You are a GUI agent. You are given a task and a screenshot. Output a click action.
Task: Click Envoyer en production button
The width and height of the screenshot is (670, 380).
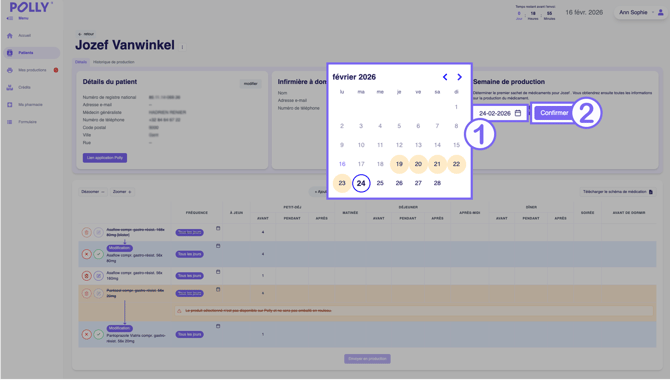[x=367, y=359]
